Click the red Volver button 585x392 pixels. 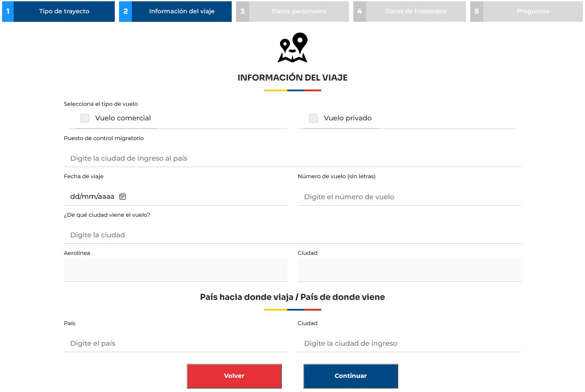click(x=234, y=376)
